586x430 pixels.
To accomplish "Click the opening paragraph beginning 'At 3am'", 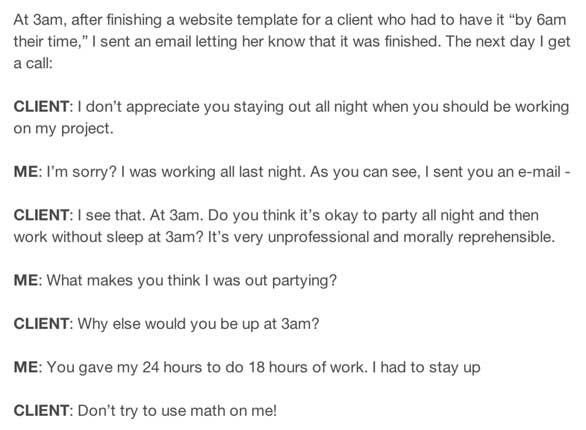I will click(x=292, y=41).
